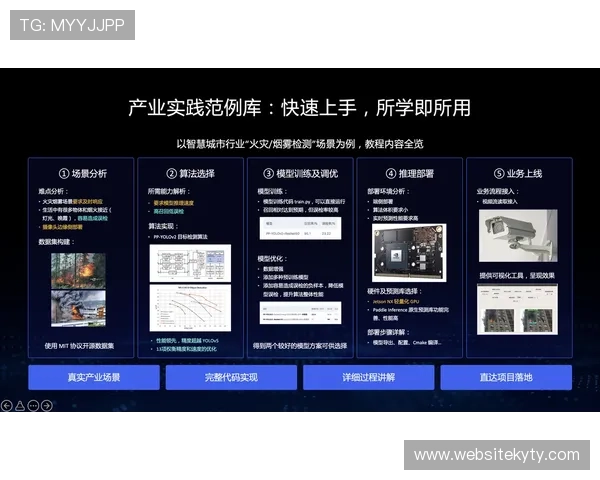
Task: Open the pointer/pen tool icon in slideshow controls
Action: [20, 405]
